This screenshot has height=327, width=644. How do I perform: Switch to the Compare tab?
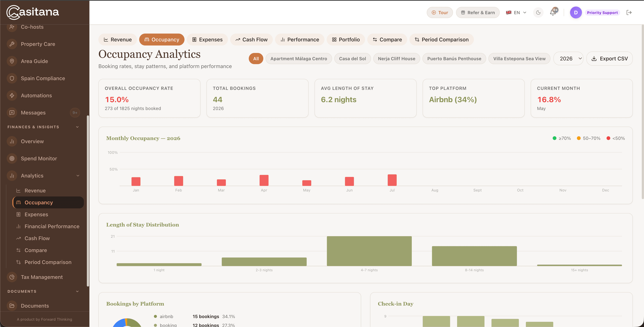[x=387, y=40]
